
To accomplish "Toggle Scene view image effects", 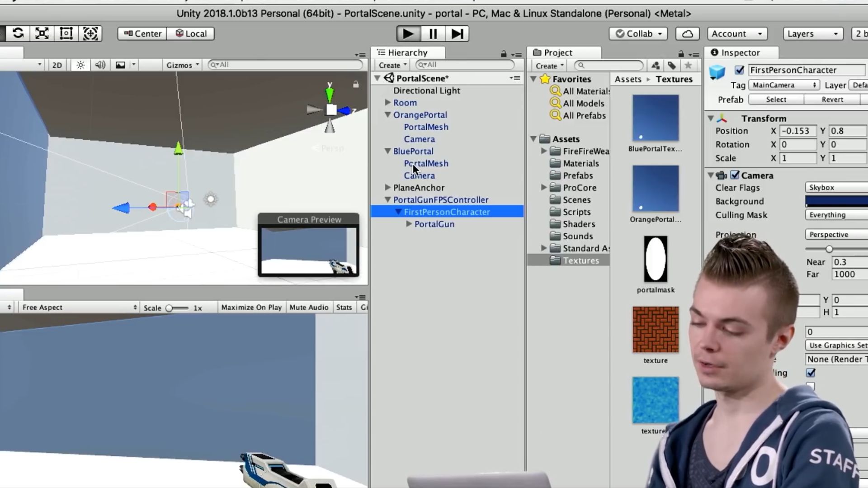I will (x=120, y=65).
